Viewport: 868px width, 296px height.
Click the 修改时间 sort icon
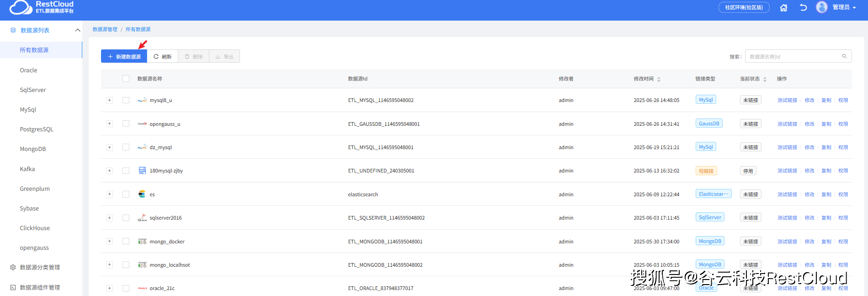click(x=659, y=79)
